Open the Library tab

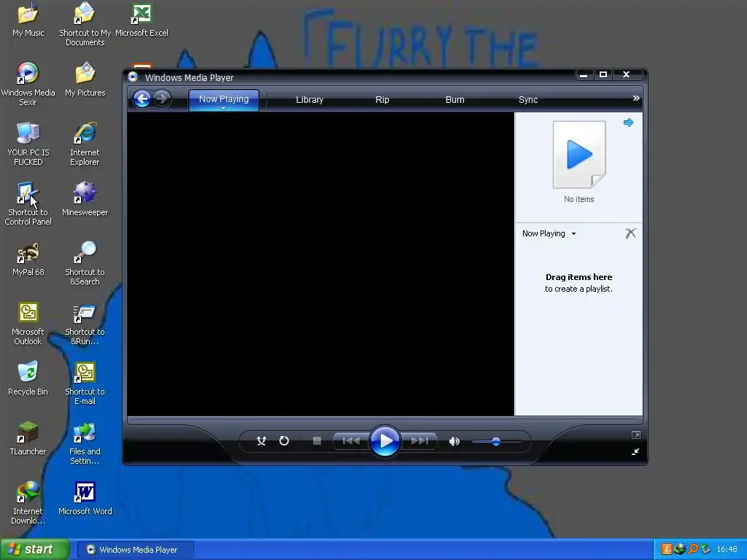309,99
